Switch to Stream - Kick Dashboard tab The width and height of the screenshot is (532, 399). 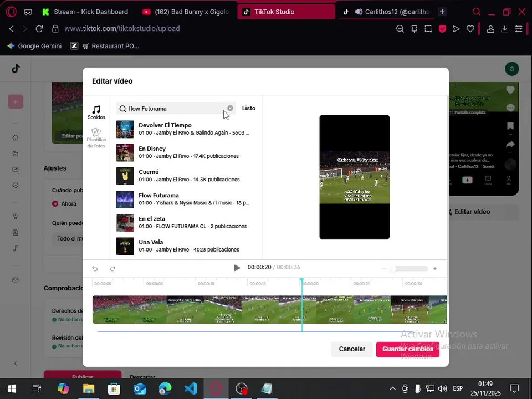point(85,12)
